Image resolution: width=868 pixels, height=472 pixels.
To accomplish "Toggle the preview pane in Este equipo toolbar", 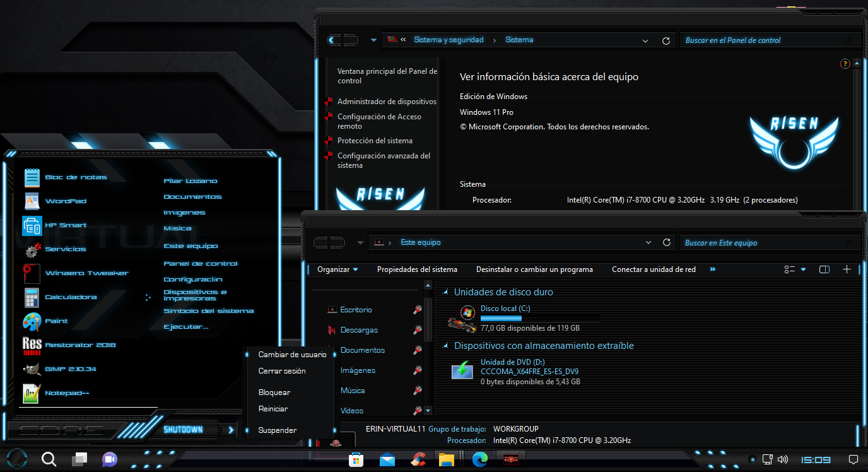I will tap(824, 269).
